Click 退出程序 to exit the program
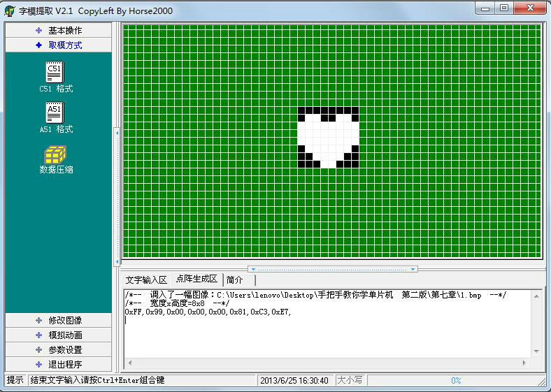Viewport: 551px width, 392px height. click(58, 364)
